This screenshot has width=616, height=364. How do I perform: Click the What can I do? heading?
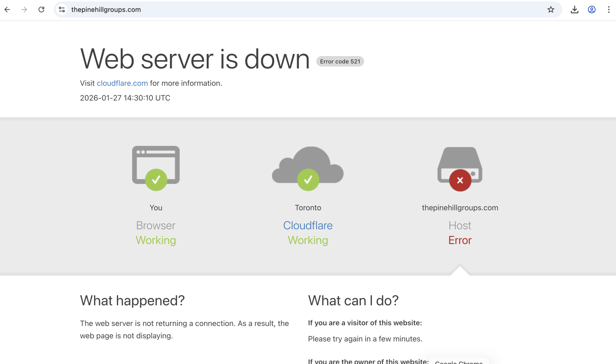pyautogui.click(x=353, y=300)
